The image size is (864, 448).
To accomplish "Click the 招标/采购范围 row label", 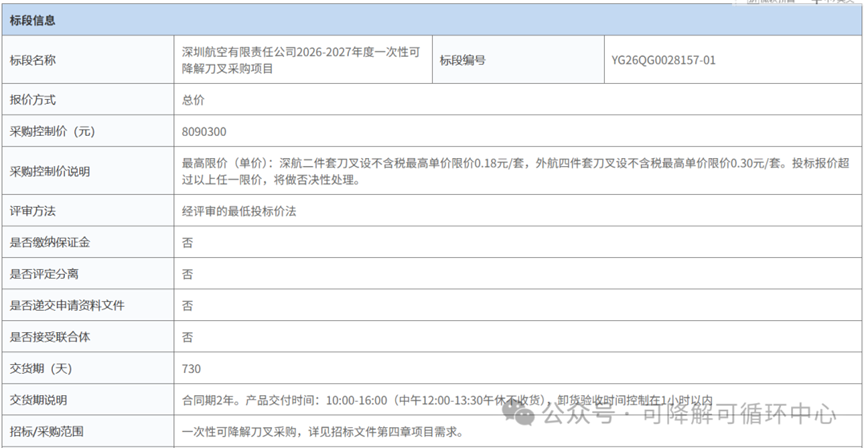I will 46,432.
